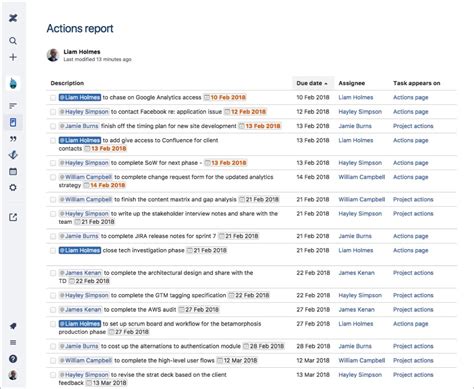The image size is (474, 389).
Task: Select the 28 Feb 2018 due date cell
Action: [x=313, y=346]
